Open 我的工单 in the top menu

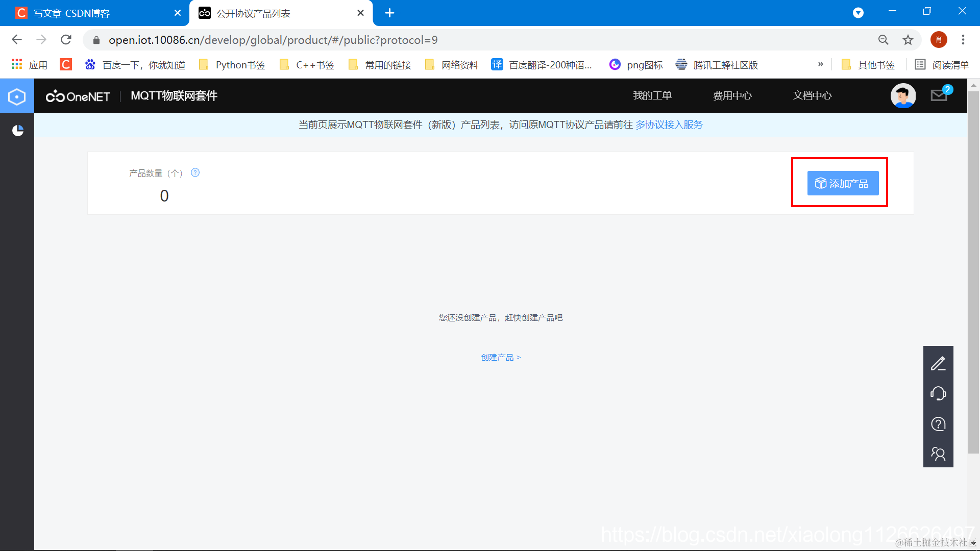(652, 95)
